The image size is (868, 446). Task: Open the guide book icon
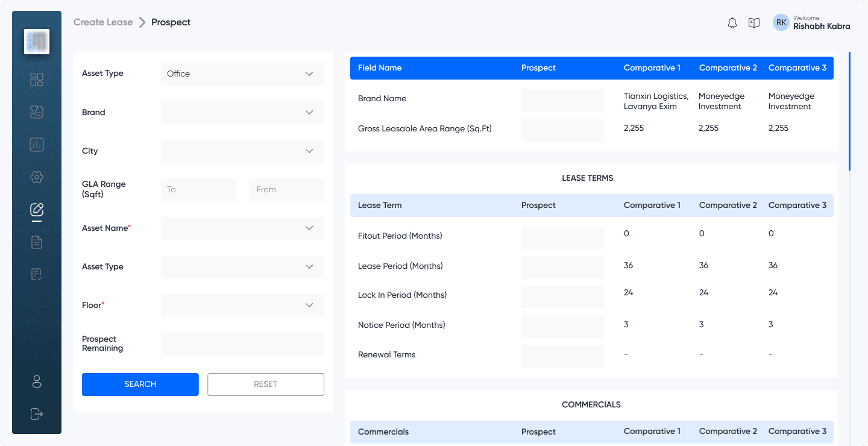754,23
